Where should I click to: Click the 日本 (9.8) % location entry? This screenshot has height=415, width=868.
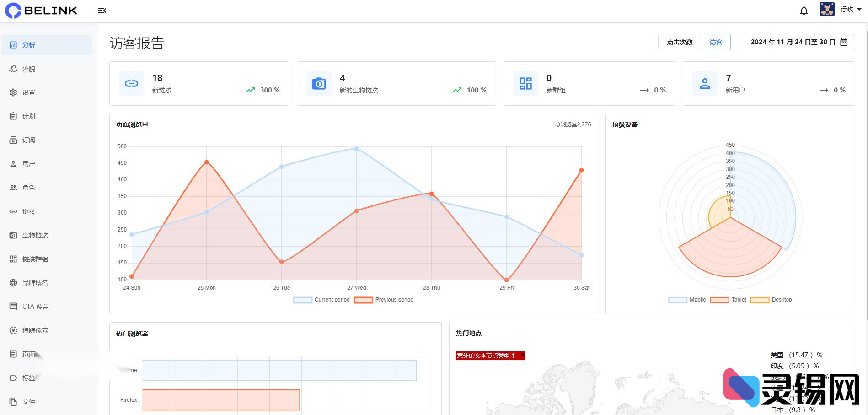793,410
